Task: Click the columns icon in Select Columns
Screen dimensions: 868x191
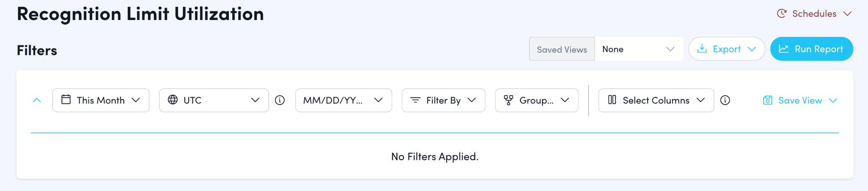Action: [x=612, y=100]
